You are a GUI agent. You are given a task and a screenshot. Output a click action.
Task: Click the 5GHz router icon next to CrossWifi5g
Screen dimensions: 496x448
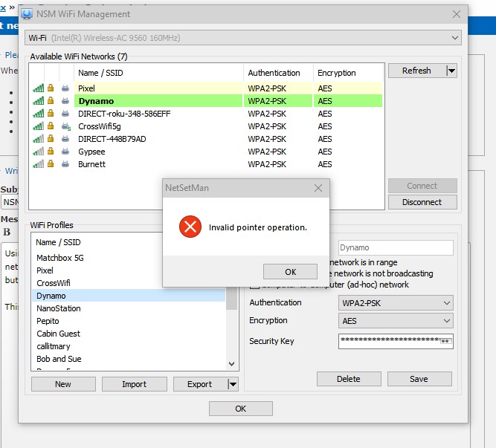(x=65, y=126)
